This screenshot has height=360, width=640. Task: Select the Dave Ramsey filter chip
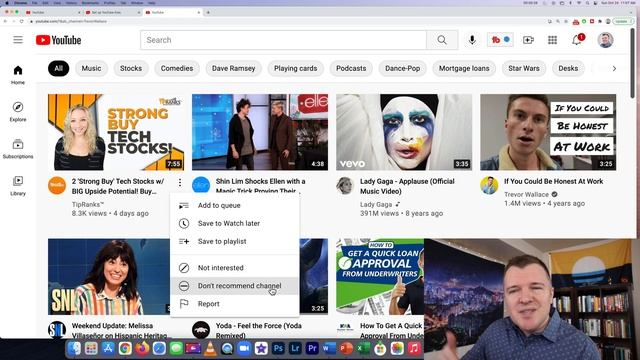pos(233,68)
